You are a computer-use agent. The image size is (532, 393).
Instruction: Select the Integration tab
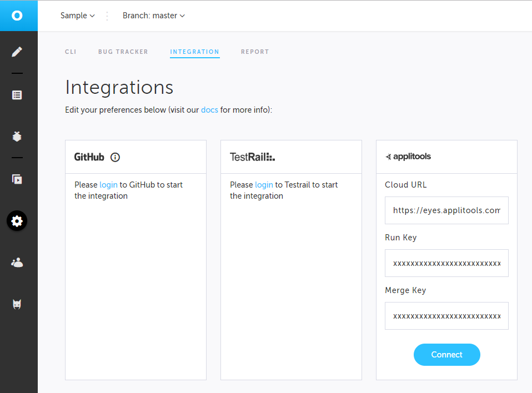coord(195,52)
